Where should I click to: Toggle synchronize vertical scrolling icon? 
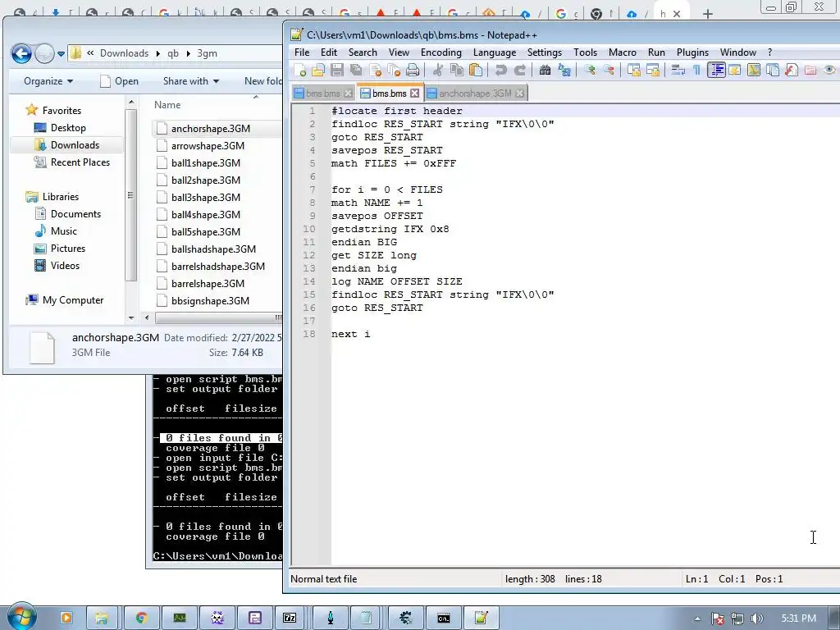634,71
